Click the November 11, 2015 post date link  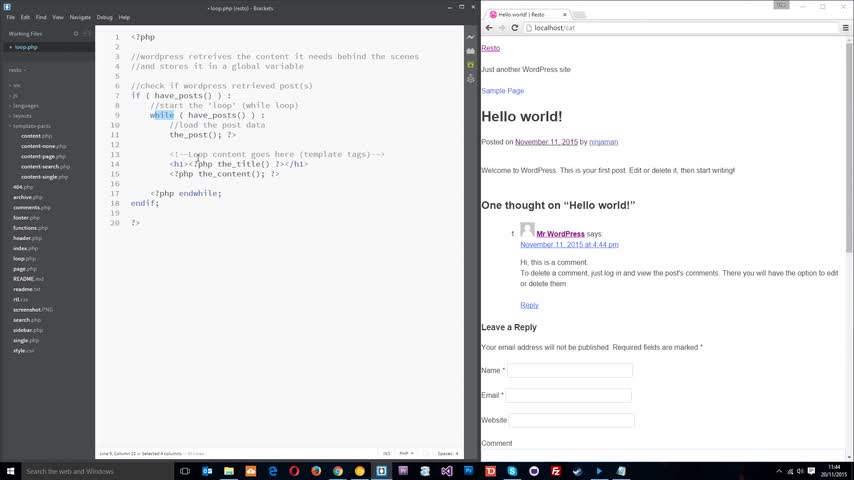[x=546, y=142]
